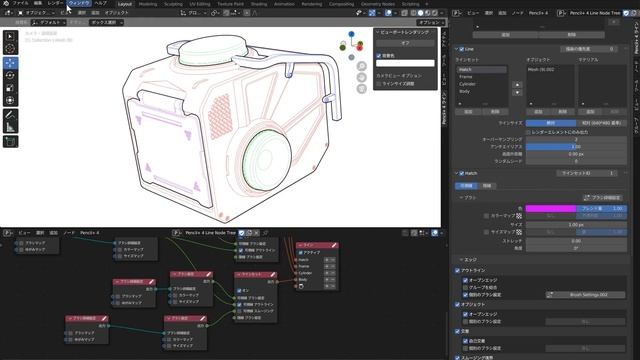Activate the Scale tool in viewport toolbar
Viewport: 640px width, 360px height.
[10, 88]
